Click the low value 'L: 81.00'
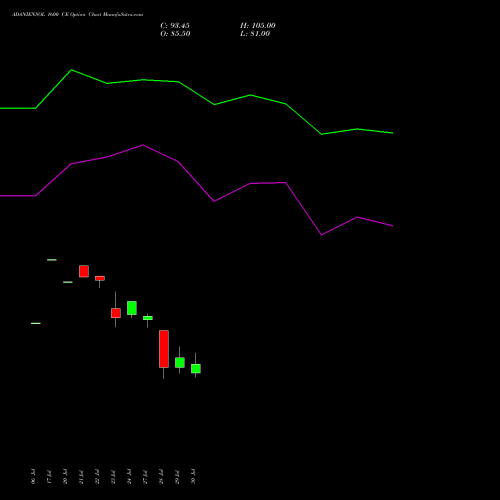 pos(255,34)
